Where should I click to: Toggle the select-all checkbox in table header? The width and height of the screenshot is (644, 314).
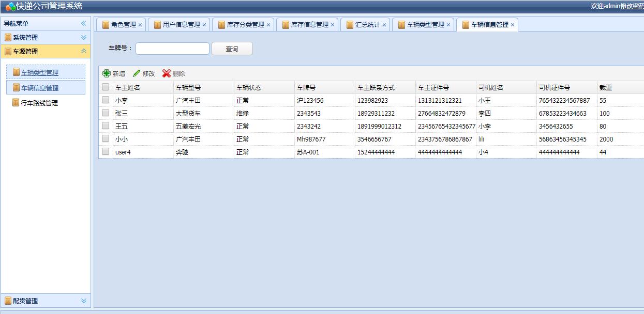106,87
